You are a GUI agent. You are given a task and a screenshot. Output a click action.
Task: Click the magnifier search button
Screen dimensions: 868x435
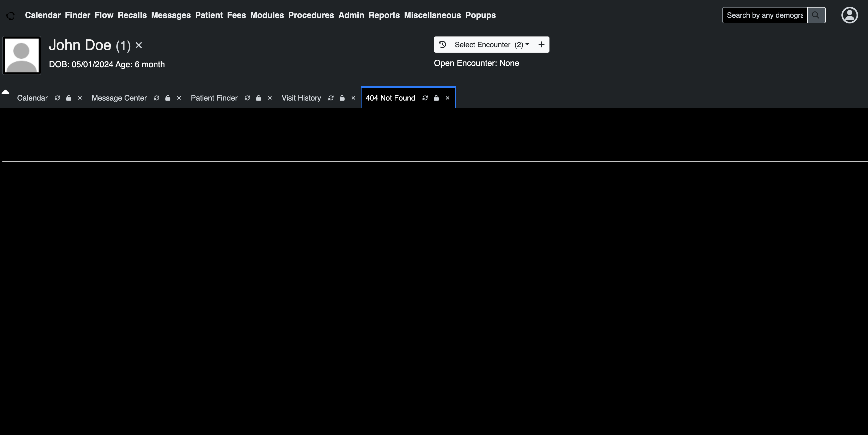pyautogui.click(x=816, y=15)
